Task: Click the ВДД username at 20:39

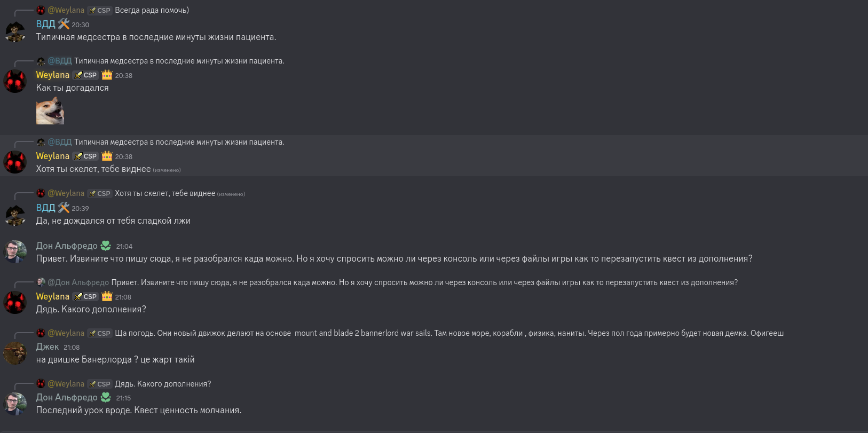Action: [x=45, y=208]
